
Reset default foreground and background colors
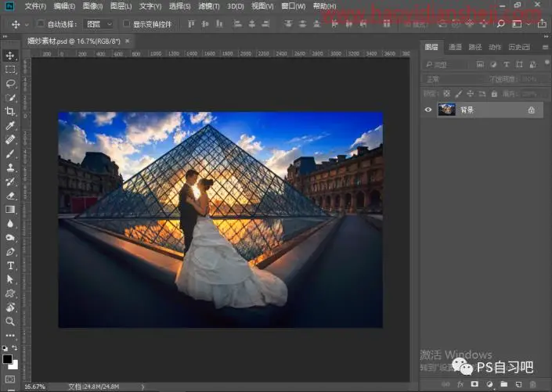coord(5,348)
